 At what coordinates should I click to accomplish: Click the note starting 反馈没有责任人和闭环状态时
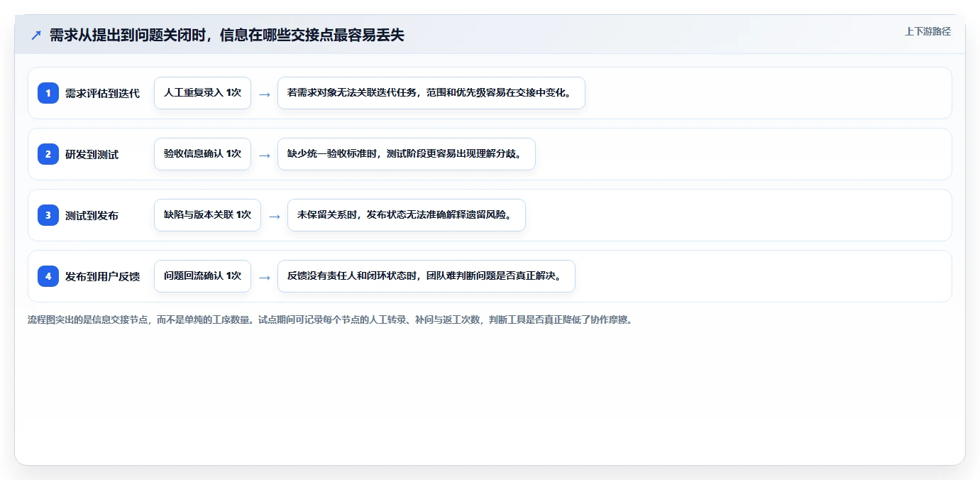(426, 276)
